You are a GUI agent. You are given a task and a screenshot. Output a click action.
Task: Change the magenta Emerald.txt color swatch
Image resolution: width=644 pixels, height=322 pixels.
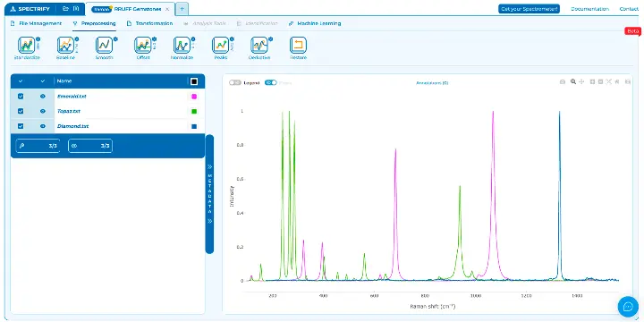point(194,97)
